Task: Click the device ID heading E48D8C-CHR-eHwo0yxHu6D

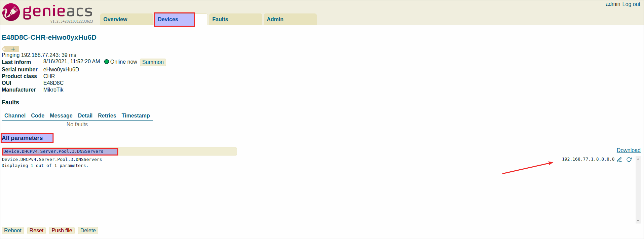Action: click(49, 37)
